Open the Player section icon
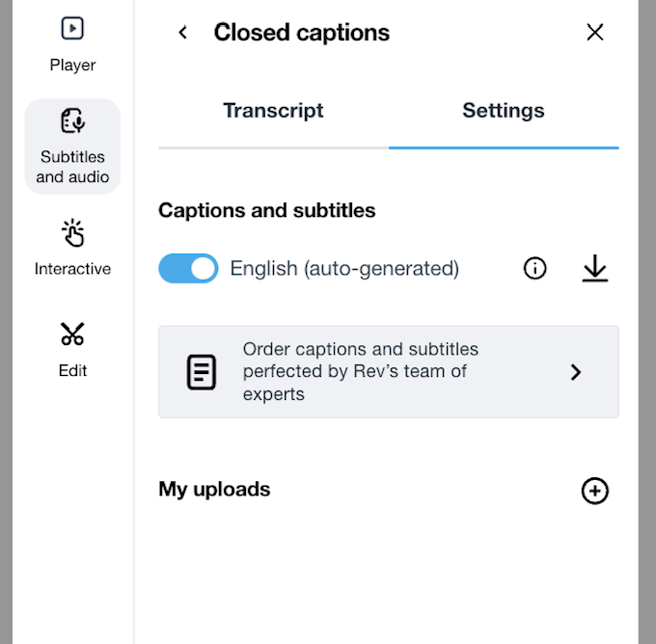This screenshot has width=656, height=644. tap(72, 29)
